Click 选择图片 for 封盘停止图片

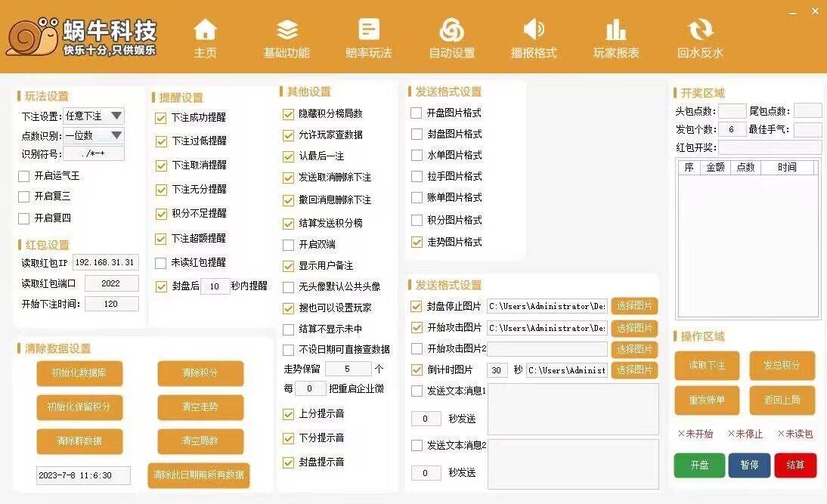(634, 306)
